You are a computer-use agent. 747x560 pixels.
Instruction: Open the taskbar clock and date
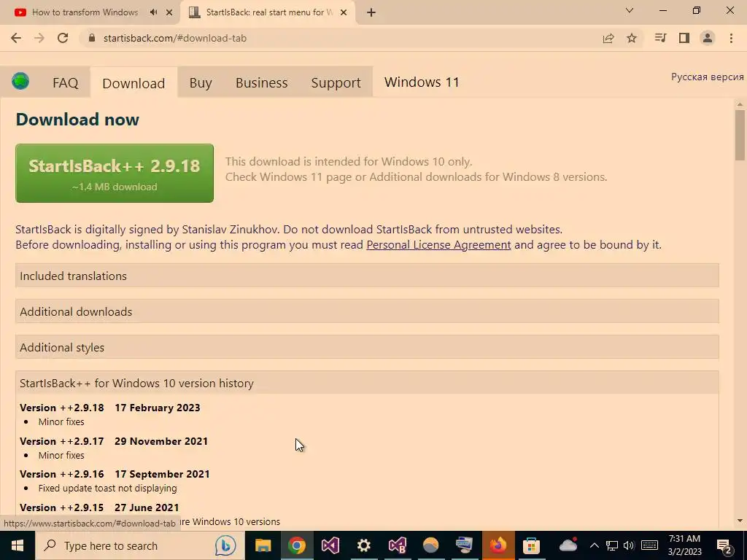pos(684,545)
